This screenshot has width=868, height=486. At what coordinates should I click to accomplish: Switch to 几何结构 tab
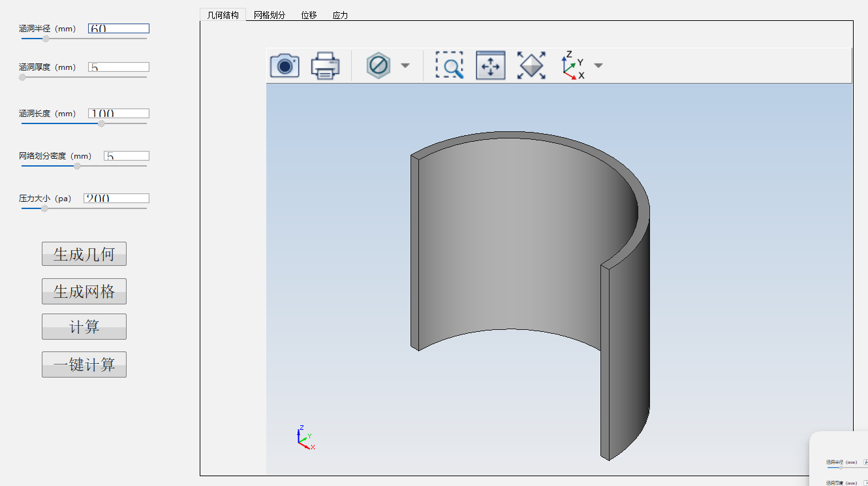point(223,15)
